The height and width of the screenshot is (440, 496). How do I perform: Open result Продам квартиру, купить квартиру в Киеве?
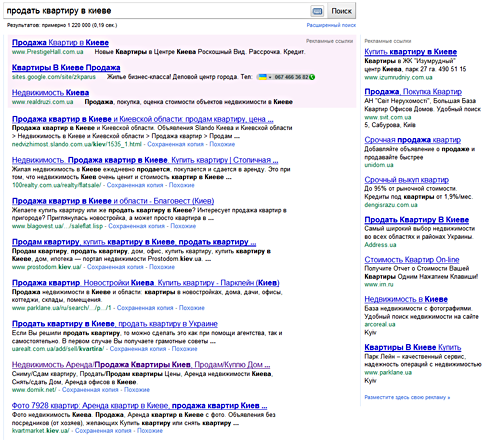(x=134, y=242)
